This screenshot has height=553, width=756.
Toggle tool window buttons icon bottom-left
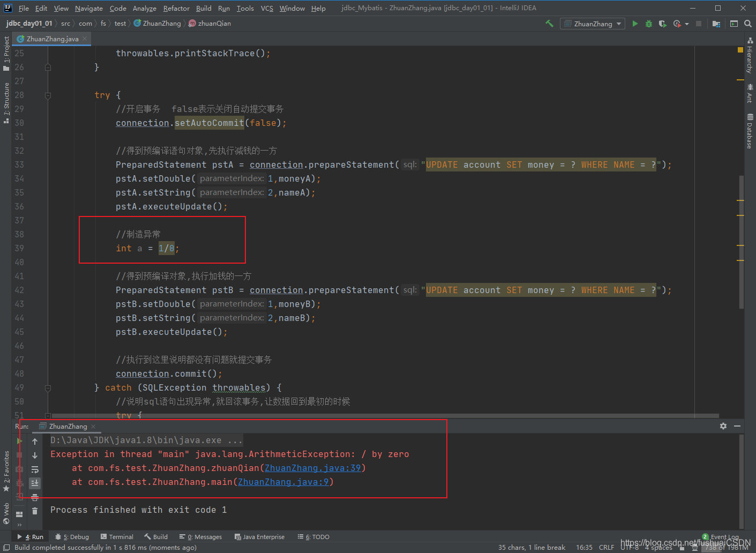6,548
